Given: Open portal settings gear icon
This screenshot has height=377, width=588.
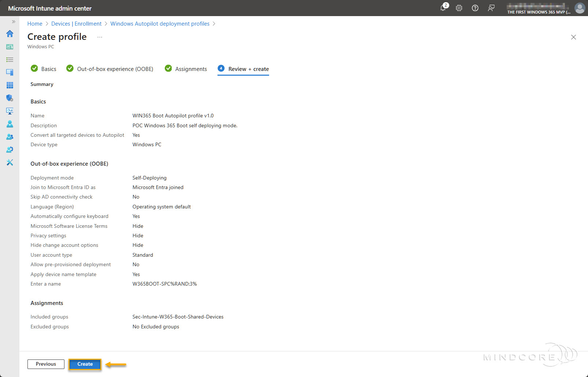Looking at the screenshot, I should click(459, 8).
